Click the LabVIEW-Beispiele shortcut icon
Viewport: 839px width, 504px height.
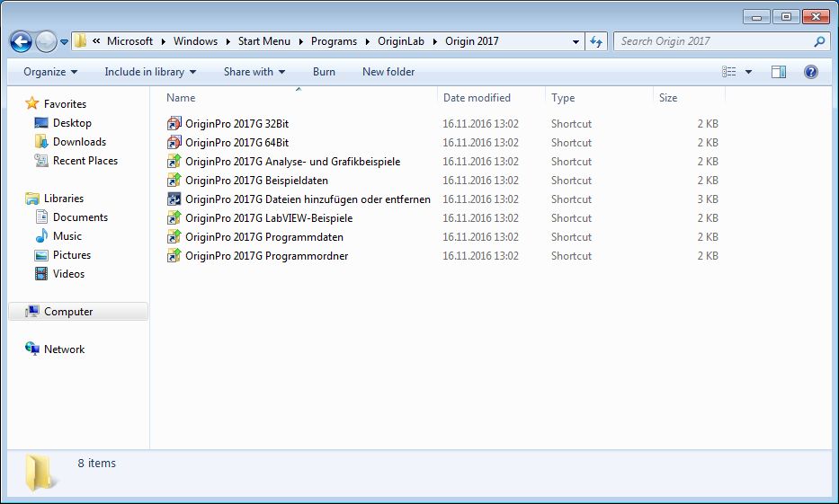(174, 218)
